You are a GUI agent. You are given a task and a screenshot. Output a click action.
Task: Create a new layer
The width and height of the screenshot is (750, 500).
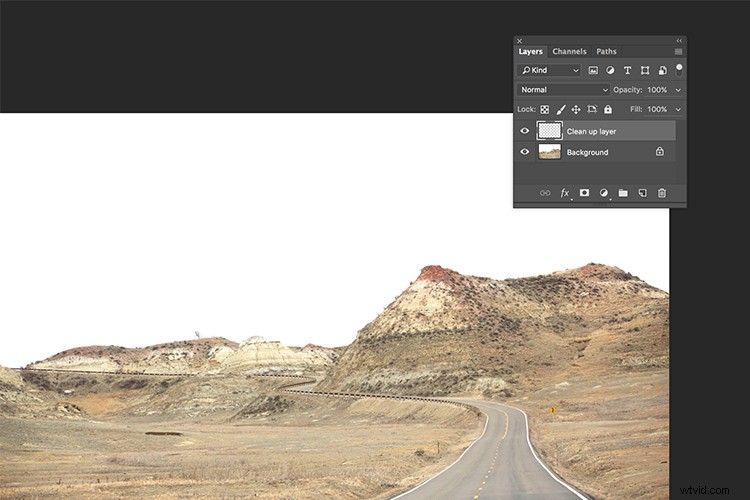tap(642, 193)
